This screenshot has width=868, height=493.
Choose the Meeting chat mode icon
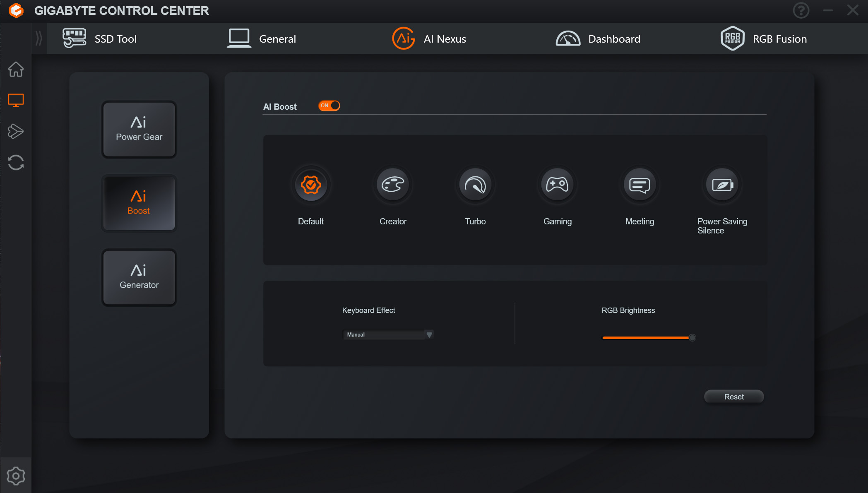(x=640, y=185)
